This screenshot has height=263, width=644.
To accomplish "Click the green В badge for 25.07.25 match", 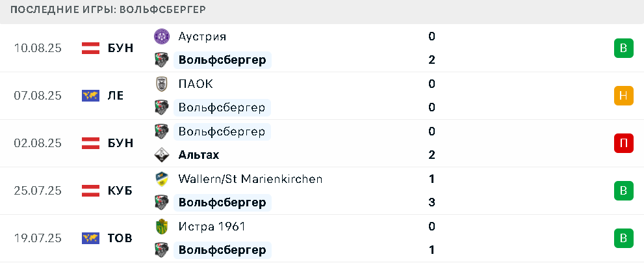I will point(623,191).
